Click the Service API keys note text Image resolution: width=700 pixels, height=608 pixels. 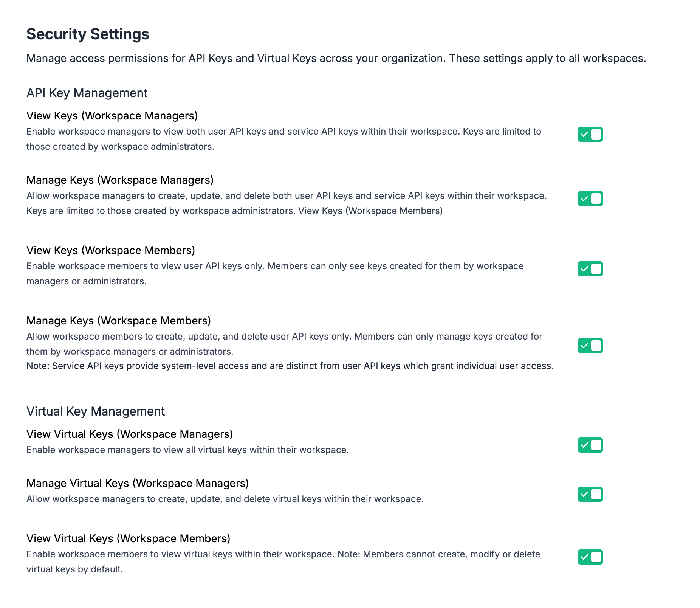(290, 366)
